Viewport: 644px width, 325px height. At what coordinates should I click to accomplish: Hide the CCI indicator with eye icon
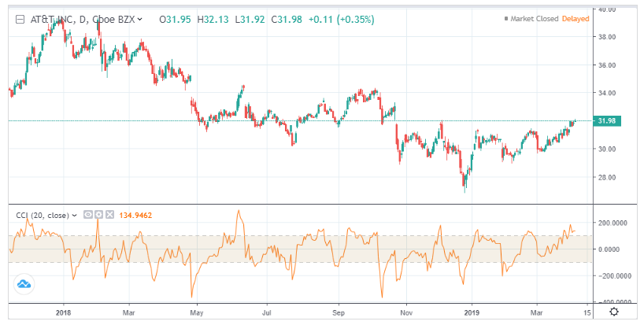click(x=87, y=215)
